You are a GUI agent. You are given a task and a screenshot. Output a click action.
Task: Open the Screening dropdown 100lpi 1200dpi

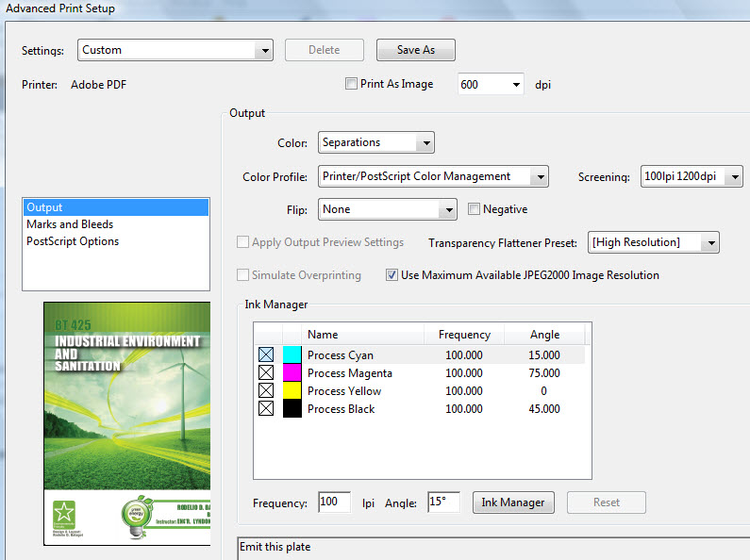[692, 176]
